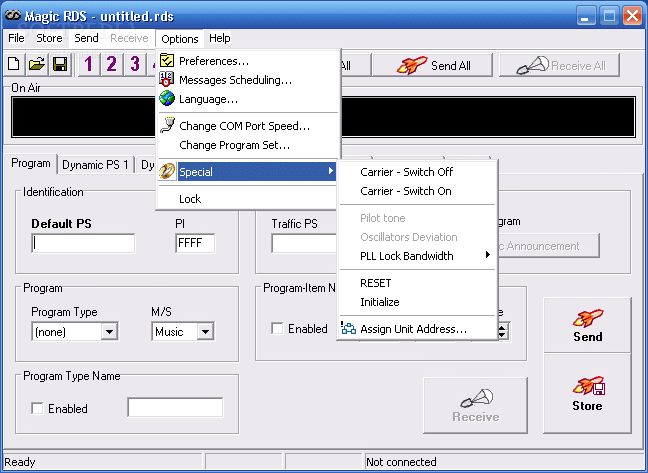Open Assign Unit Address dialog
Viewport: 648px width, 473px height.
[417, 329]
